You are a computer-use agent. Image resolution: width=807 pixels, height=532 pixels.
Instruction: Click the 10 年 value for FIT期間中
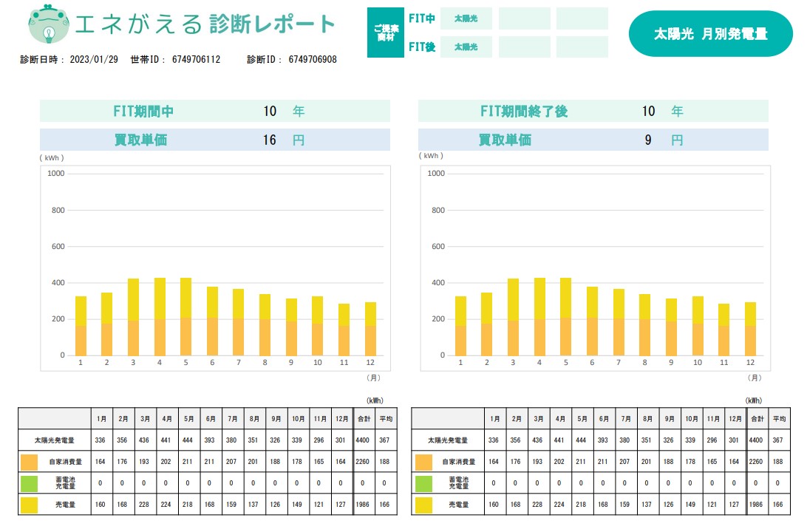point(284,111)
